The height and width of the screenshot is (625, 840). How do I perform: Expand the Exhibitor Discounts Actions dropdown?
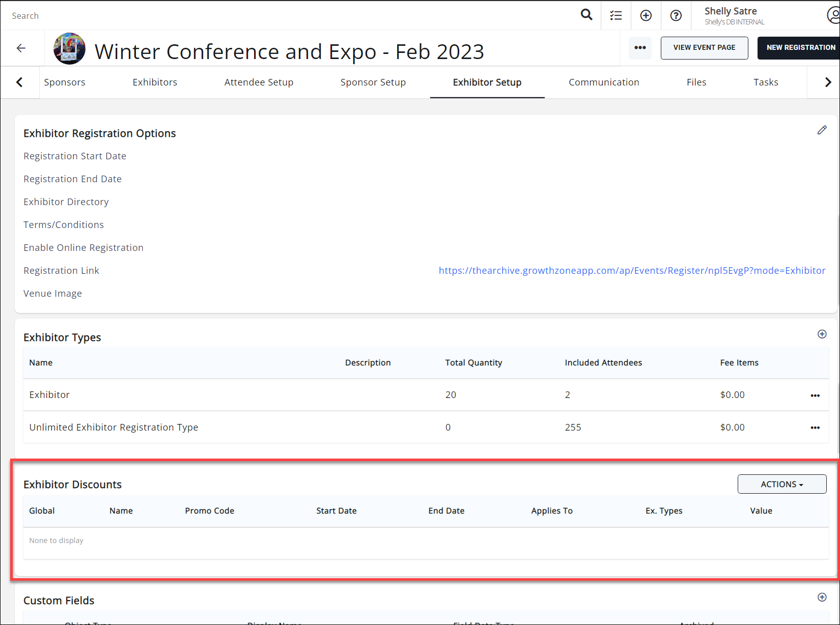click(x=781, y=485)
